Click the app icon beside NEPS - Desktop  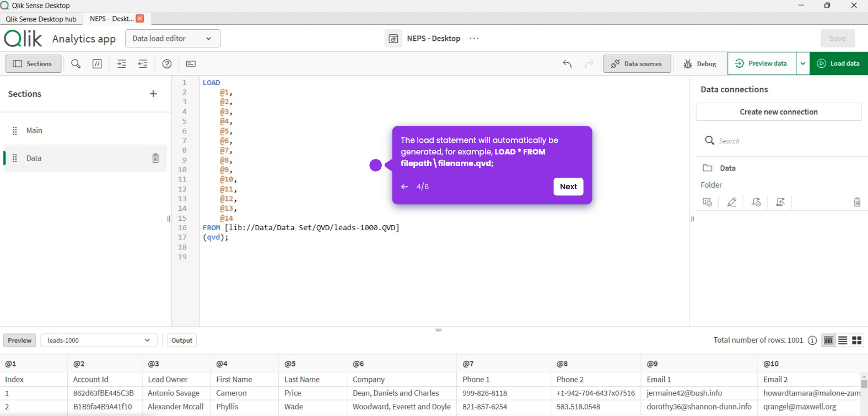(x=393, y=39)
